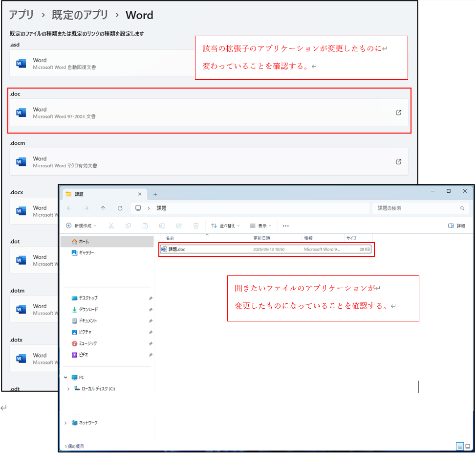The width and height of the screenshot is (476, 454).
Task: Sort by 種類 column header
Action: click(323, 238)
